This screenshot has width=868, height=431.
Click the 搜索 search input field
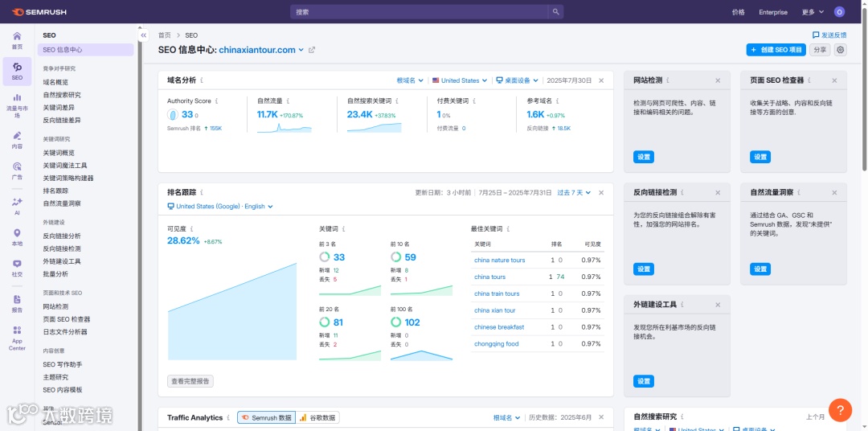click(419, 11)
